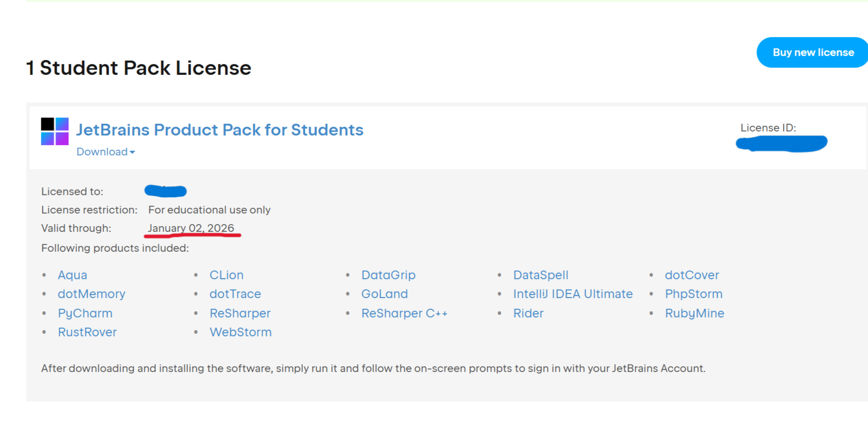Click the dotMemory link
Viewport: 868px width, 422px height.
coord(91,294)
